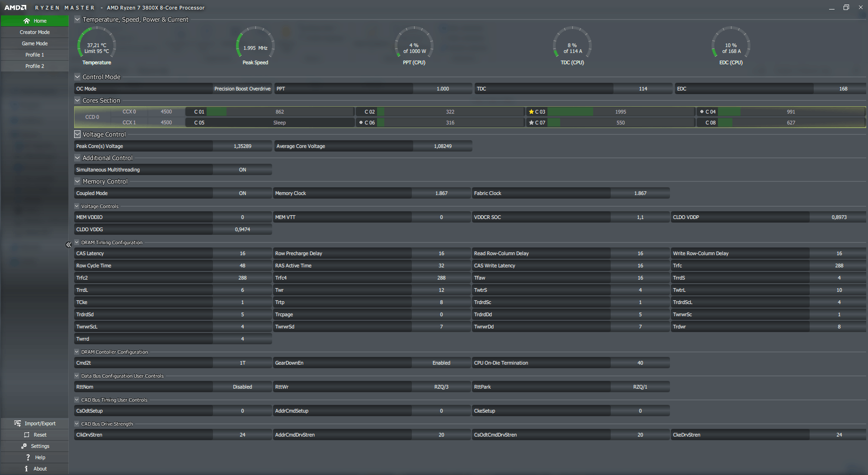The width and height of the screenshot is (868, 475).
Task: Collapse the Additional Control section
Action: 77,158
